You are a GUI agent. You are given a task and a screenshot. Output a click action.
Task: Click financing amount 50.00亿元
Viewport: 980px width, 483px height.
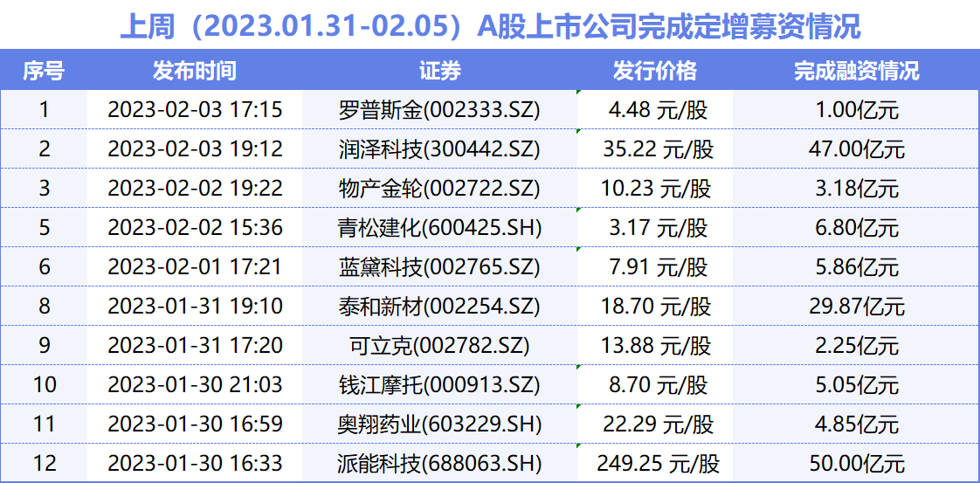(x=857, y=463)
